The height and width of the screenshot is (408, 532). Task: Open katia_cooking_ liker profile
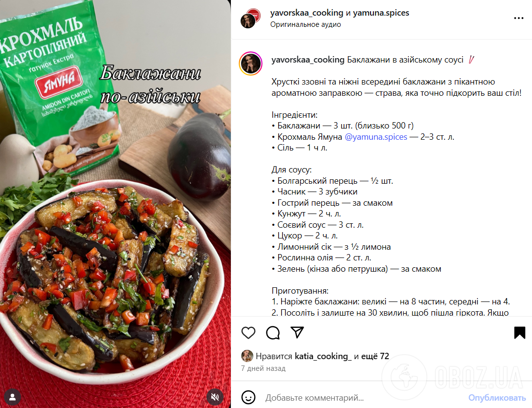pos(323,356)
